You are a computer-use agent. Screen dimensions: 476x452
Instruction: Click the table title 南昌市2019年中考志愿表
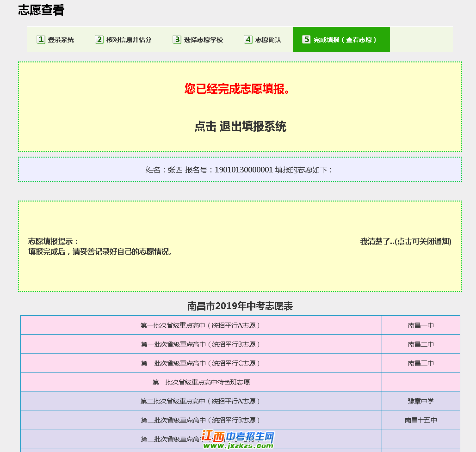tap(240, 306)
